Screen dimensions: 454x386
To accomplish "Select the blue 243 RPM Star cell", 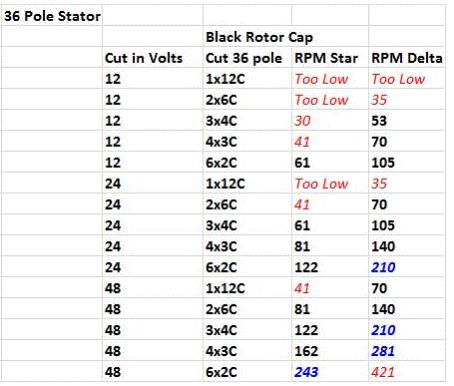I will 330,371.
